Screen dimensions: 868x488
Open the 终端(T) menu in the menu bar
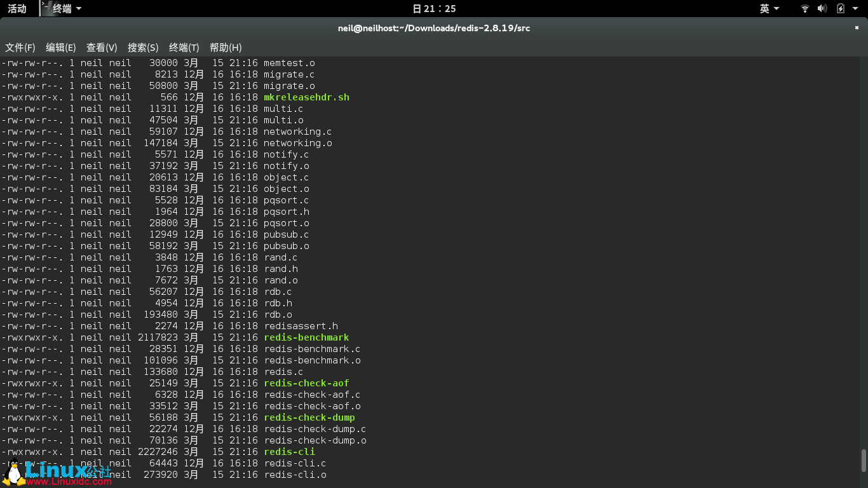[184, 48]
